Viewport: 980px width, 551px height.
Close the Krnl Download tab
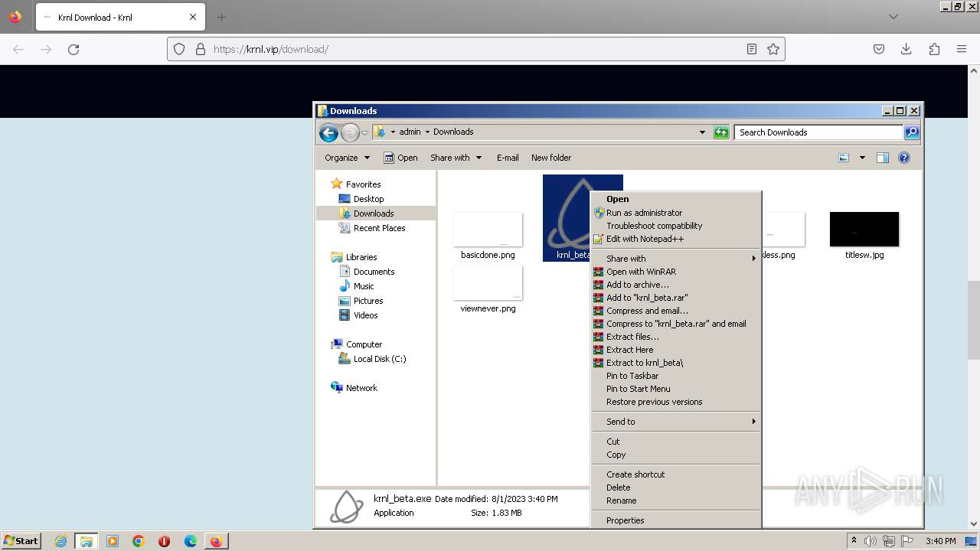[x=193, y=17]
